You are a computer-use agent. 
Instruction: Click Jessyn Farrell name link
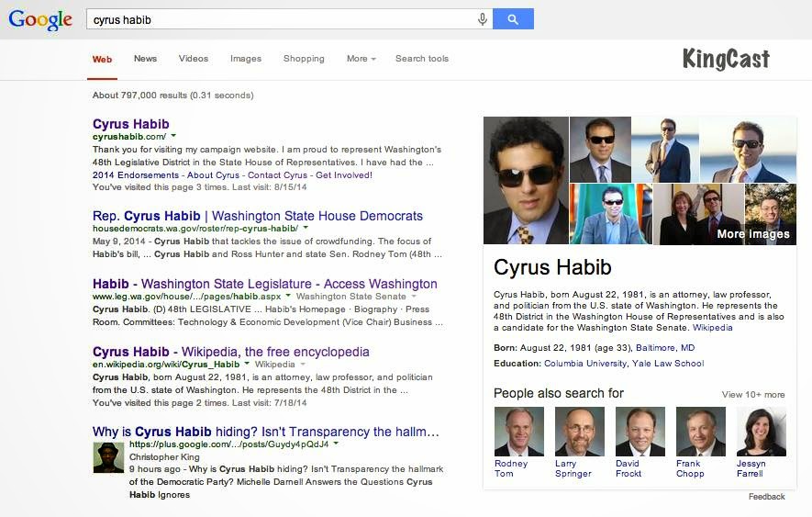(x=751, y=468)
